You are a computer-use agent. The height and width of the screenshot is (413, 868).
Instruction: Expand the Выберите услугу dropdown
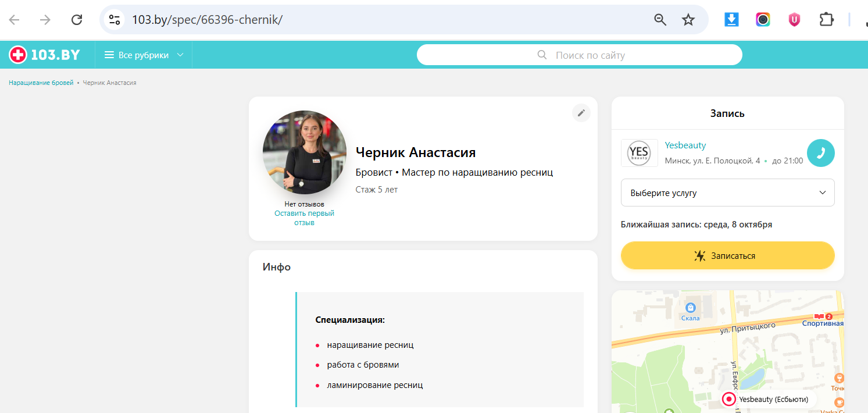[x=728, y=193]
